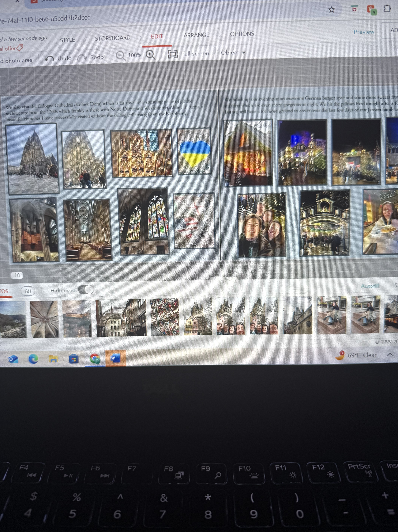Switch to the ARRANGE tab
Viewport: 398px width, 532px height.
196,35
